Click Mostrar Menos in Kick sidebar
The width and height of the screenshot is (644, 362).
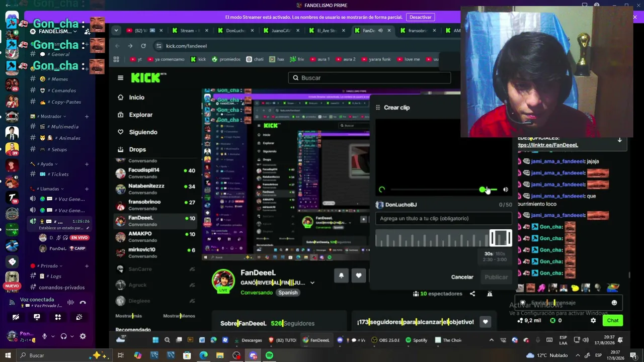click(x=179, y=316)
